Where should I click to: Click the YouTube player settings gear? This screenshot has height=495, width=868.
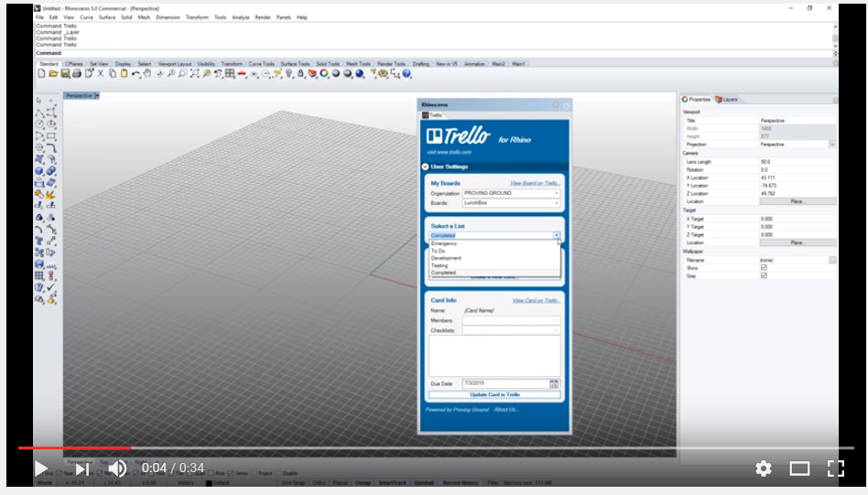[764, 468]
